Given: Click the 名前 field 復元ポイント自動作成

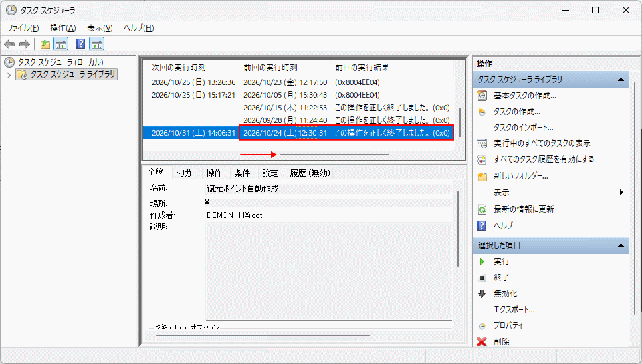Looking at the screenshot, I should [329, 189].
